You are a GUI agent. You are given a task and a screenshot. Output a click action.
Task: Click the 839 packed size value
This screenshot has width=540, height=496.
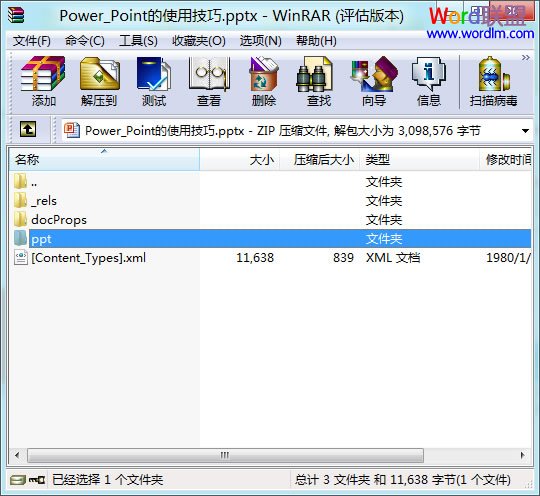click(343, 258)
